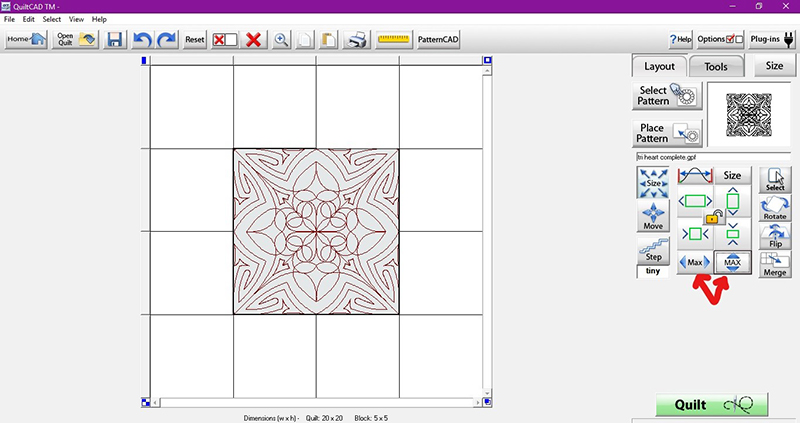Zoom in with magnifier icon

282,39
